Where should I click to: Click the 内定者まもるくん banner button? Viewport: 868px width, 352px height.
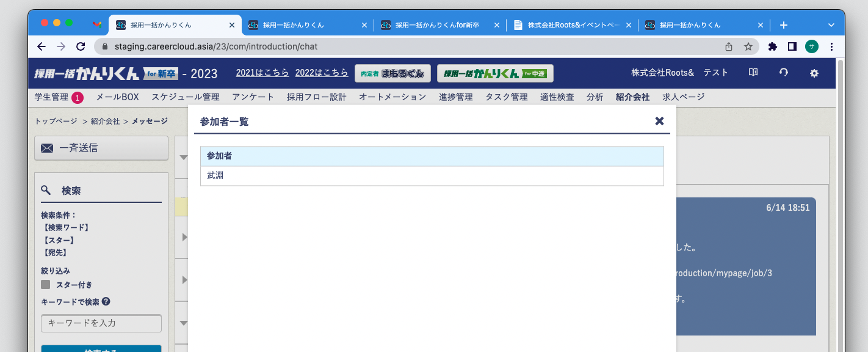(392, 73)
